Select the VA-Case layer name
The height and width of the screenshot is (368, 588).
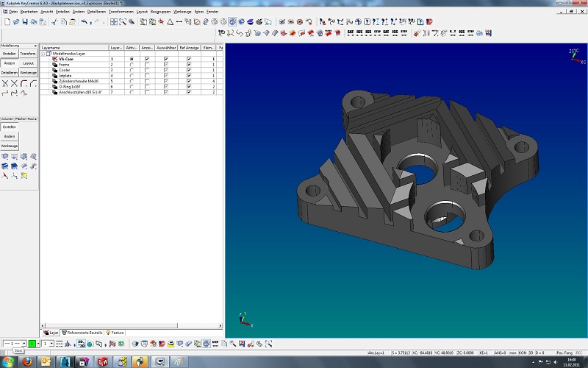pos(66,59)
